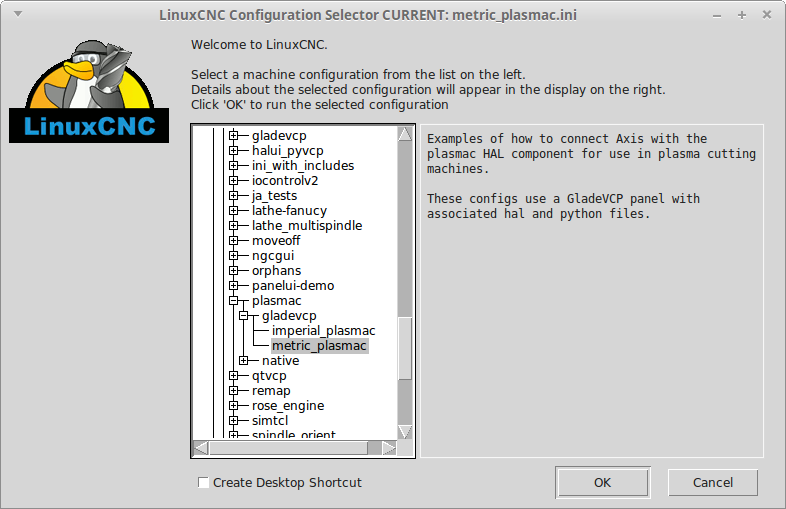Expand the qtvcp node
786x509 pixels.
click(234, 376)
